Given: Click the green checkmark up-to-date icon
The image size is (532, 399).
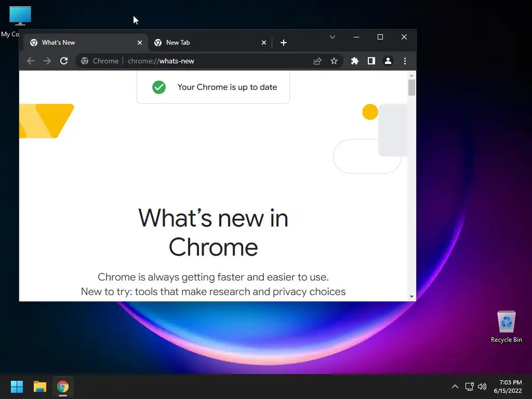Looking at the screenshot, I should (x=159, y=87).
